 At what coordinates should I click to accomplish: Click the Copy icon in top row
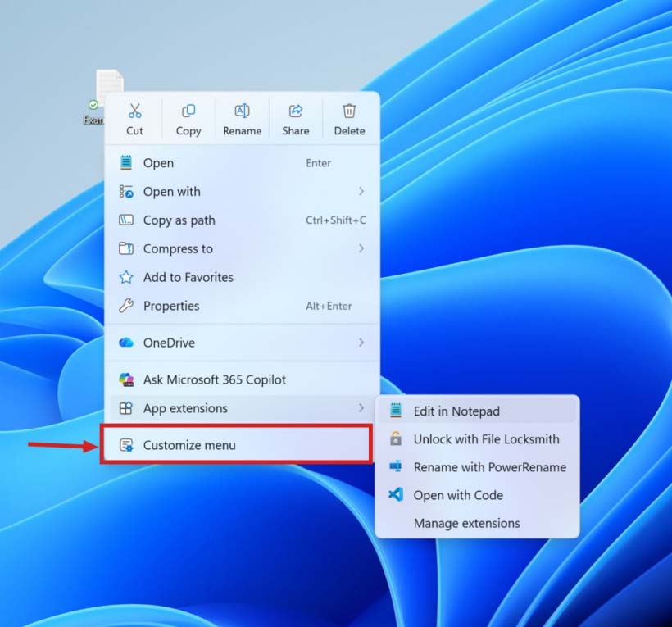[188, 111]
